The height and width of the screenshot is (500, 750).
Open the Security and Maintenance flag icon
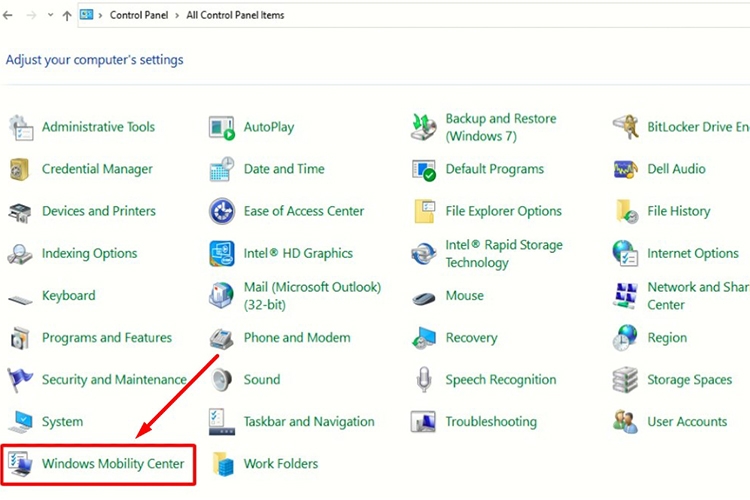(20, 380)
